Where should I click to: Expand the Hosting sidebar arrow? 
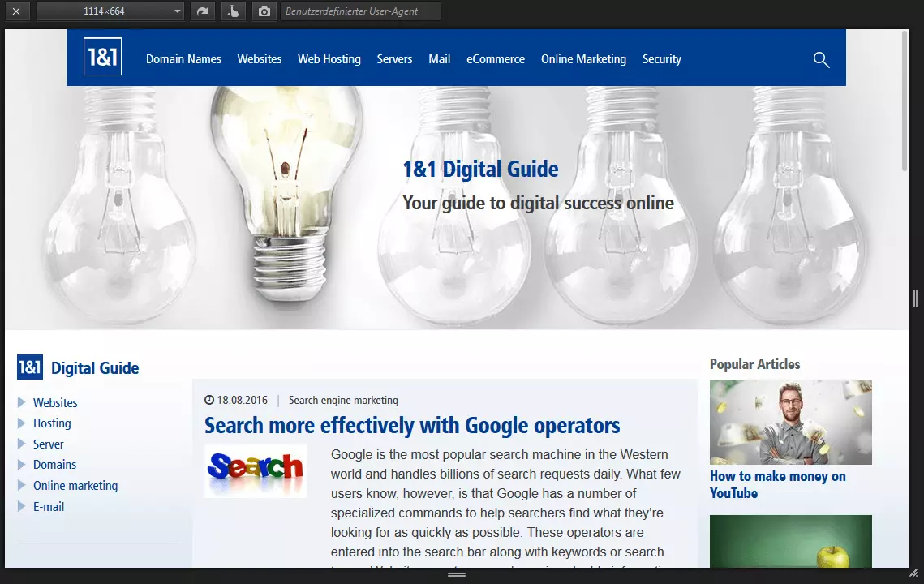[22, 423]
